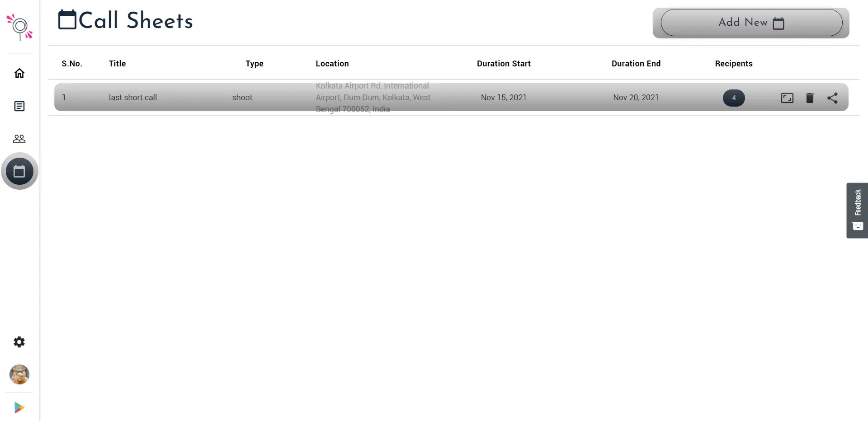
Task: Delete the last short call entry
Action: 810,98
